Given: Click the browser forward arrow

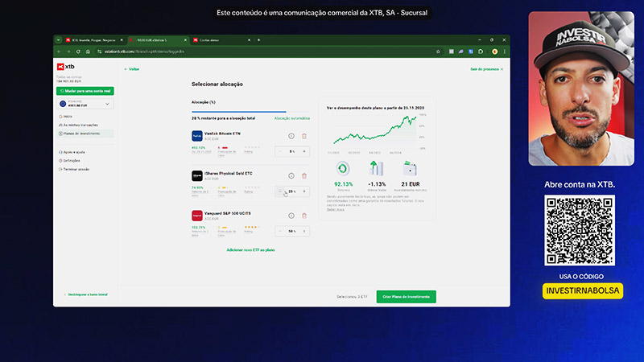Looking at the screenshot, I should click(68, 51).
